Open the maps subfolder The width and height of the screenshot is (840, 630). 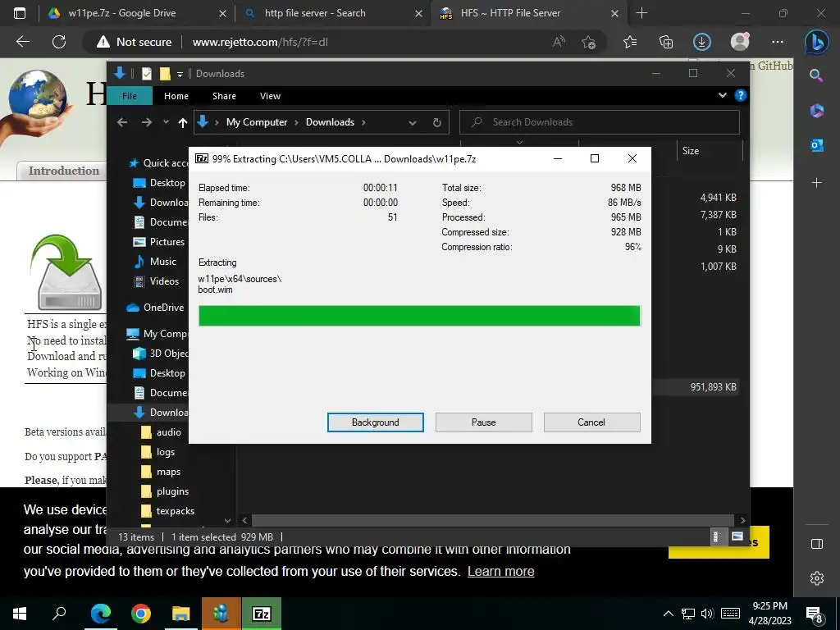[160, 472]
